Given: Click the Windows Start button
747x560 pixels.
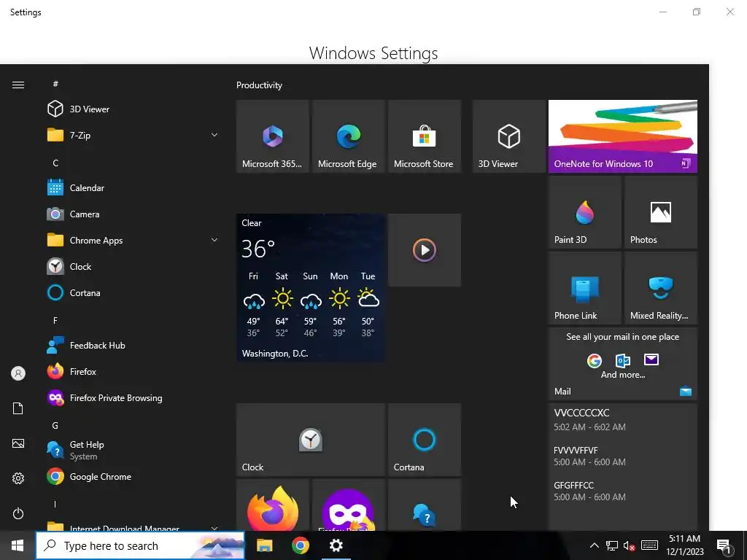Looking at the screenshot, I should click(x=18, y=545).
